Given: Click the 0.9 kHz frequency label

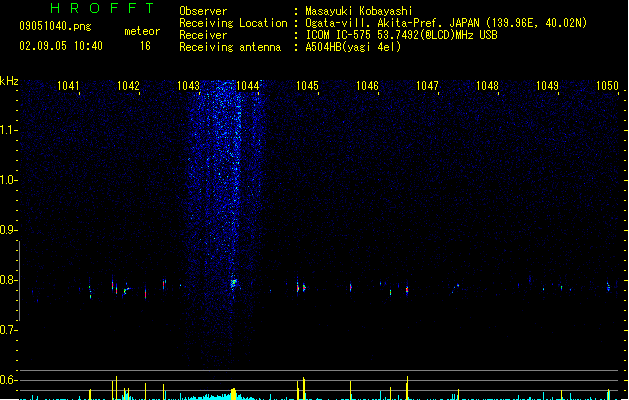Looking at the screenshot, I should click(x=8, y=230).
